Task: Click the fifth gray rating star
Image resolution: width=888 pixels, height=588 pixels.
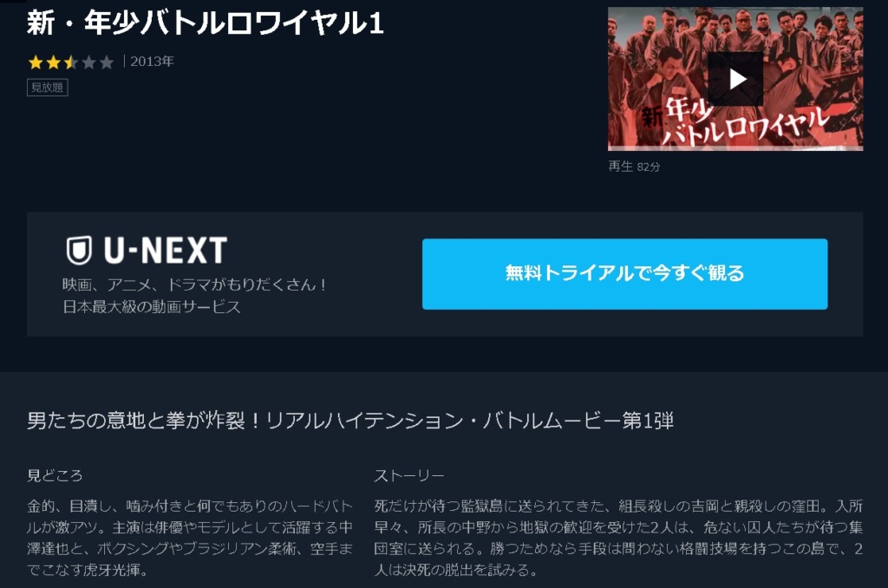Action: pos(106,62)
